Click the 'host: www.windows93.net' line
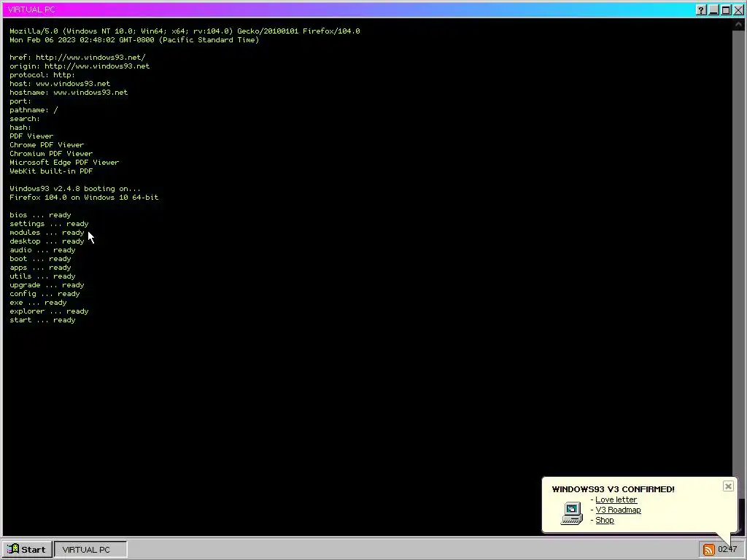Image resolution: width=747 pixels, height=560 pixels. (x=60, y=84)
